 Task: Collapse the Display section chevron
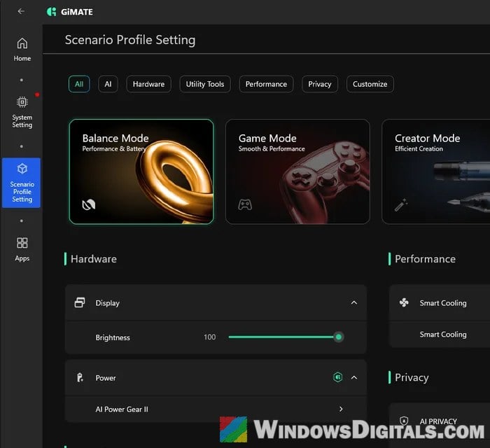[x=353, y=302]
